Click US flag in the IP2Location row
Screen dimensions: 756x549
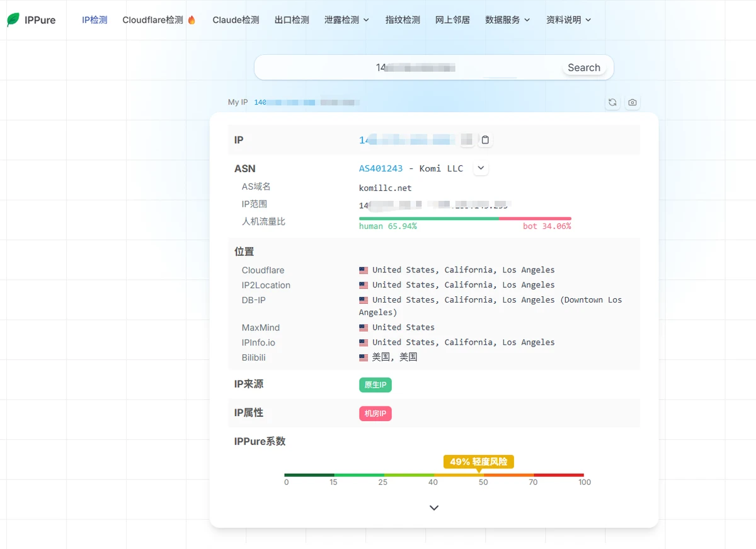pyautogui.click(x=364, y=286)
